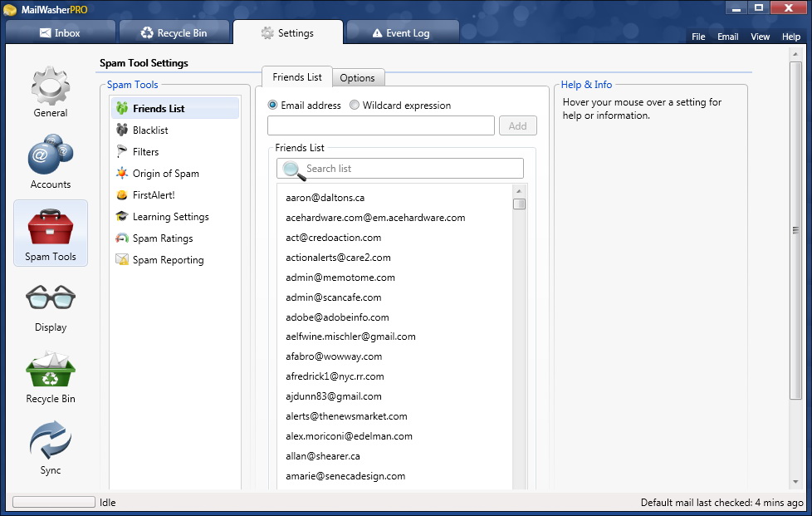Click the main window scrollbar thumb
812x516 pixels.
(x=795, y=230)
